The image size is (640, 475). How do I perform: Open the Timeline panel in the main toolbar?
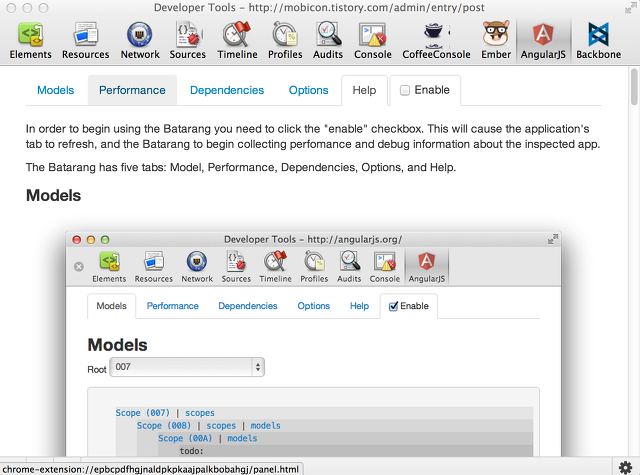coord(237,41)
